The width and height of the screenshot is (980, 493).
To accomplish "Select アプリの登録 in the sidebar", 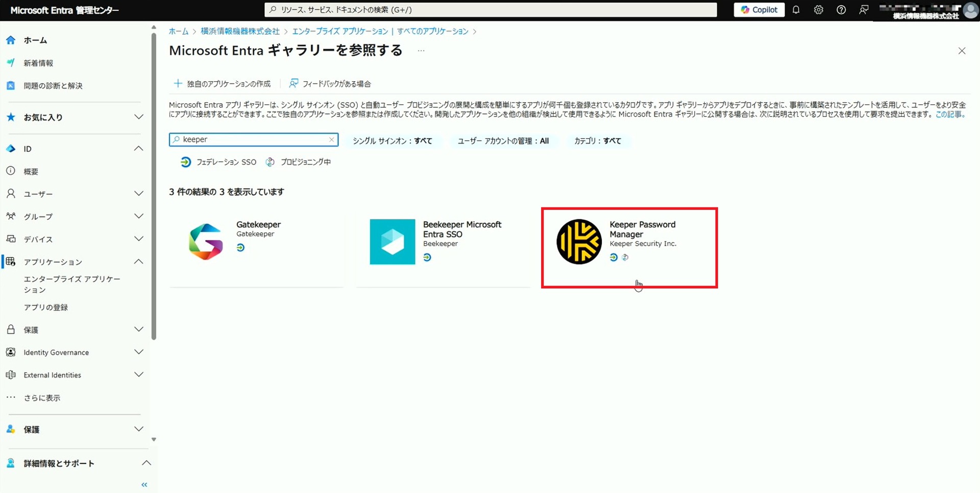I will (46, 308).
